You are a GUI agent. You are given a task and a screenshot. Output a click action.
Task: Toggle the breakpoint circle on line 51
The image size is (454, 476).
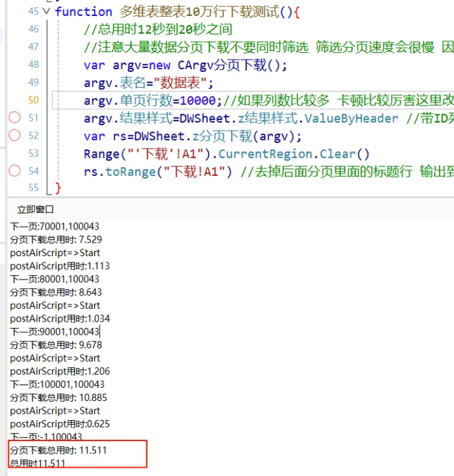15,118
